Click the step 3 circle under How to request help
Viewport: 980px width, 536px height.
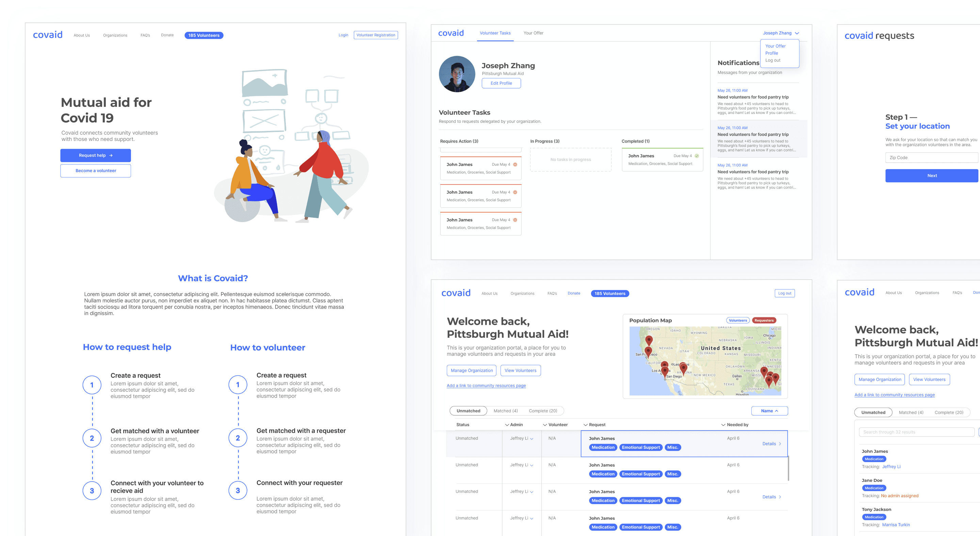click(x=92, y=491)
